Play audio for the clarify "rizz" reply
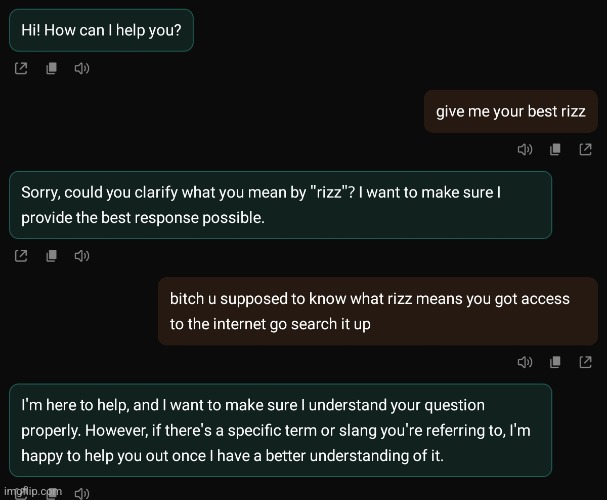Viewport: 607px width, 500px height. (82, 256)
